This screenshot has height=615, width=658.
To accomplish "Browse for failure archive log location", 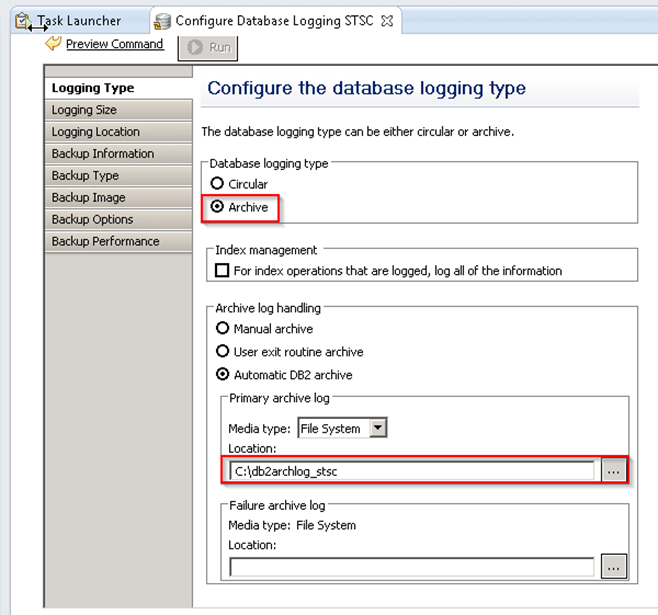I will pyautogui.click(x=614, y=567).
